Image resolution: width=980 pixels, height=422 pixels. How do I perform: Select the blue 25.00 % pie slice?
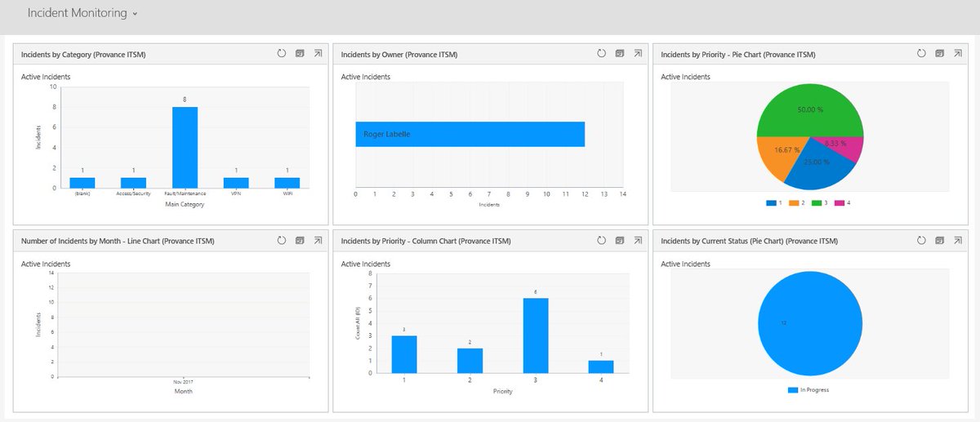click(x=817, y=166)
